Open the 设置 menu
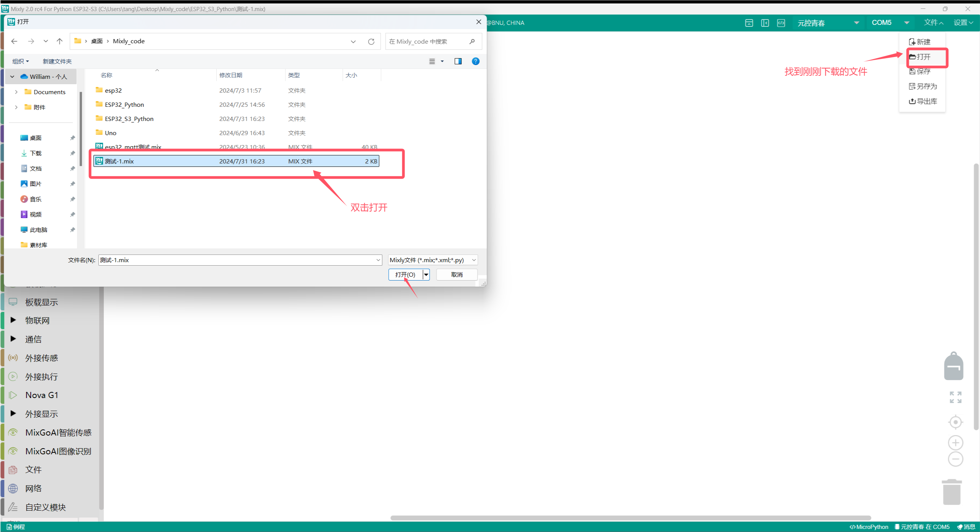This screenshot has height=532, width=980. pos(963,23)
